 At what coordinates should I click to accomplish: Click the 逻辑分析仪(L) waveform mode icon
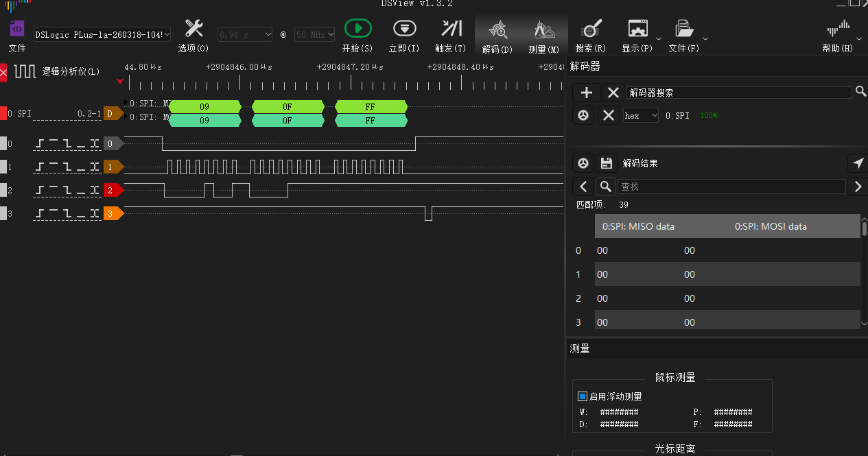[25, 71]
